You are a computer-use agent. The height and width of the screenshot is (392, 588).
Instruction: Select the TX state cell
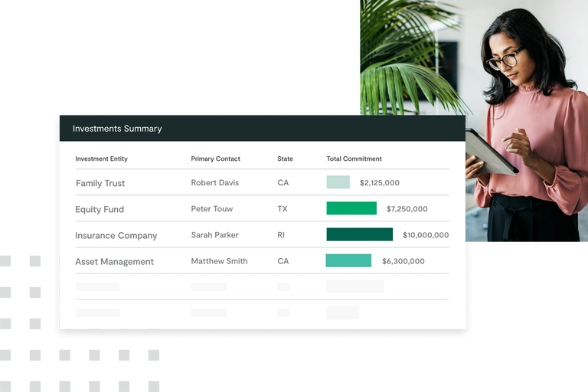283,209
